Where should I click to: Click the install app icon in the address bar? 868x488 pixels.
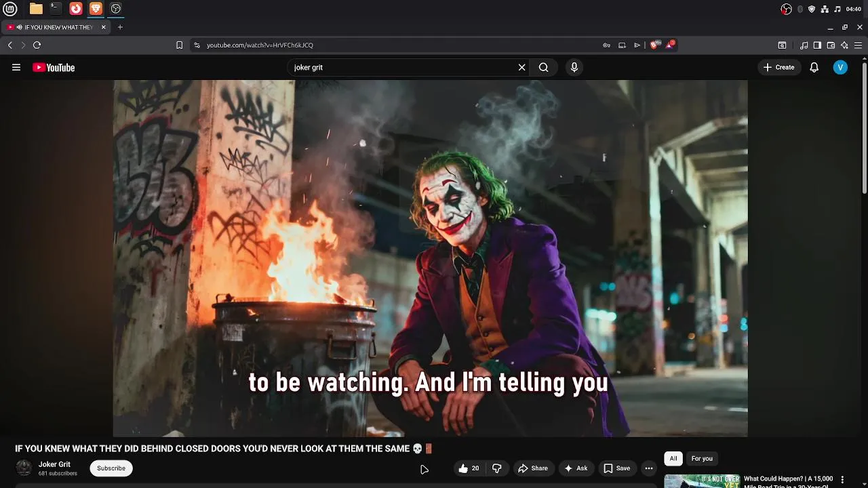pyautogui.click(x=622, y=45)
